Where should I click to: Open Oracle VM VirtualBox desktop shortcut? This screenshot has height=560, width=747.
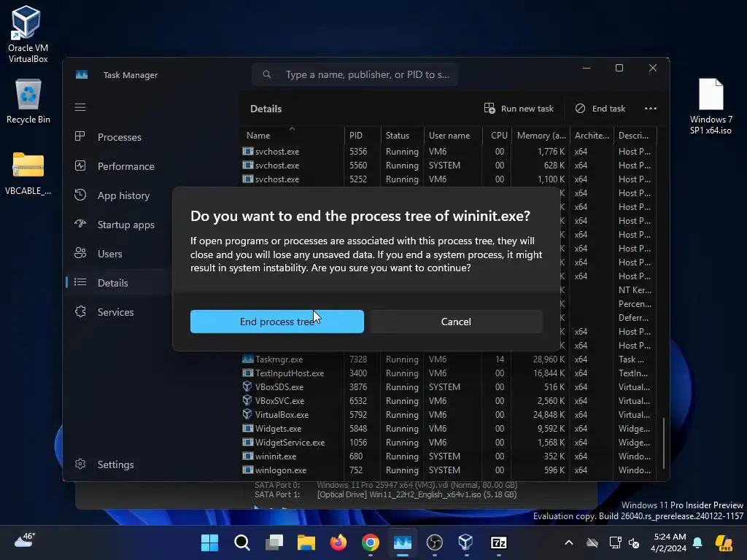coord(28,34)
